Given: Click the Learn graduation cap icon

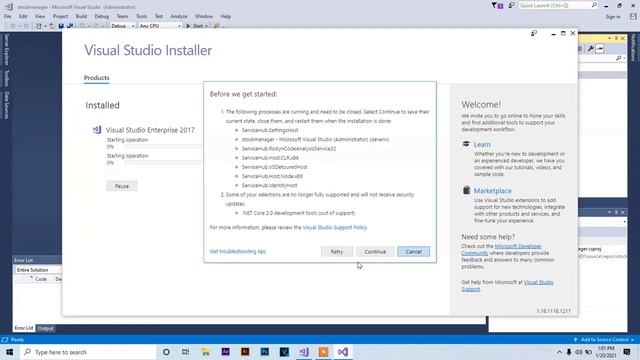Looking at the screenshot, I should click(466, 144).
